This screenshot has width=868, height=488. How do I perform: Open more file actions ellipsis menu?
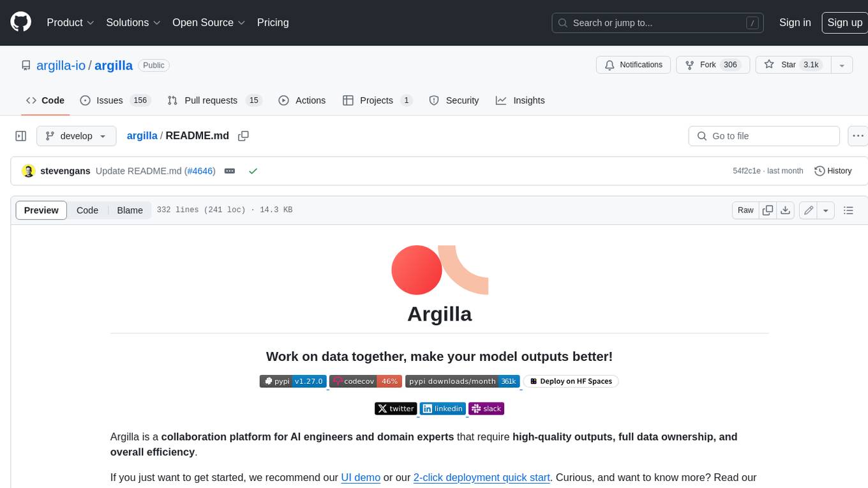858,136
